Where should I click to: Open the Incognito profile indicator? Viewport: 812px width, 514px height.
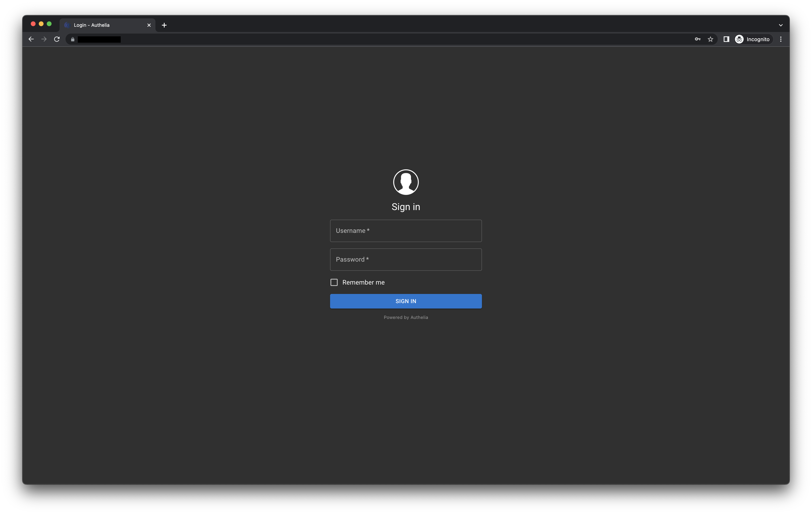point(753,39)
